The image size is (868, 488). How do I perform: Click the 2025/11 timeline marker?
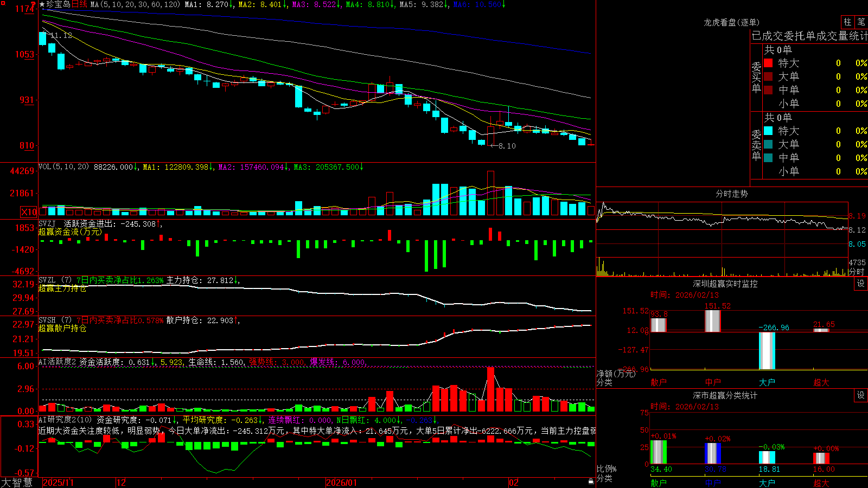(x=58, y=483)
